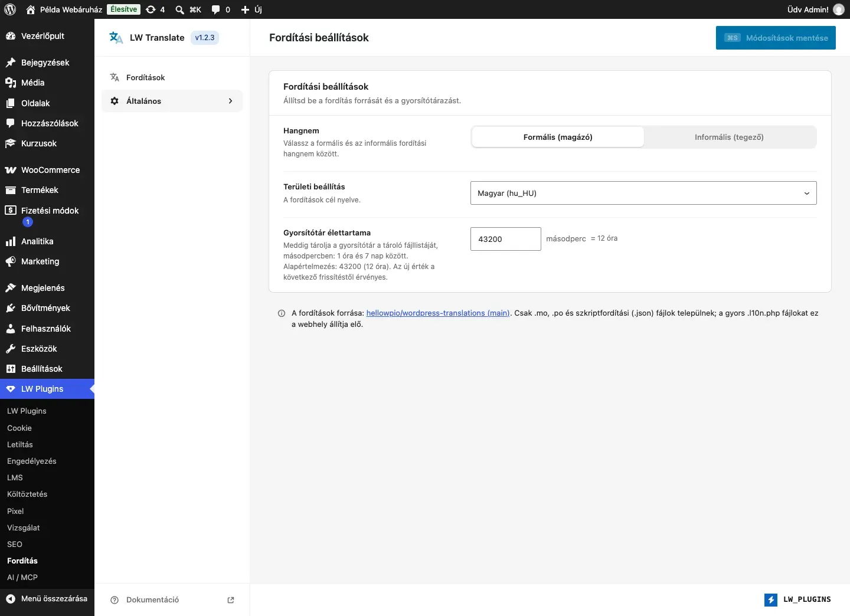Open the Felhasználók menu item
The image size is (850, 616).
47,329
